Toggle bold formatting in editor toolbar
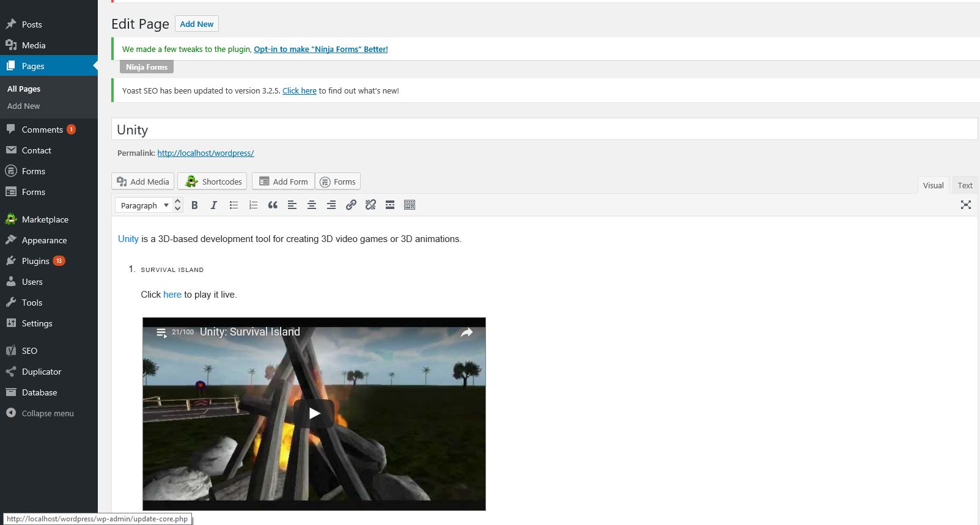 tap(194, 205)
